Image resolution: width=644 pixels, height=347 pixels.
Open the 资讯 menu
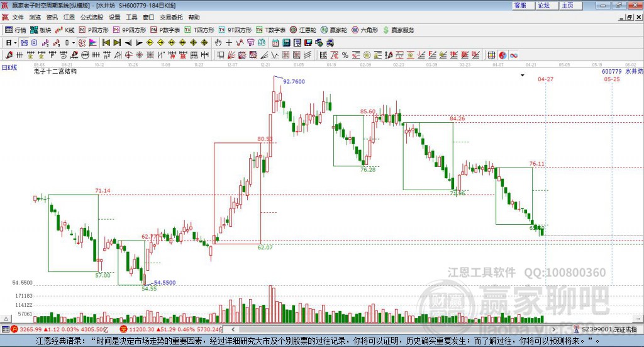(52, 17)
